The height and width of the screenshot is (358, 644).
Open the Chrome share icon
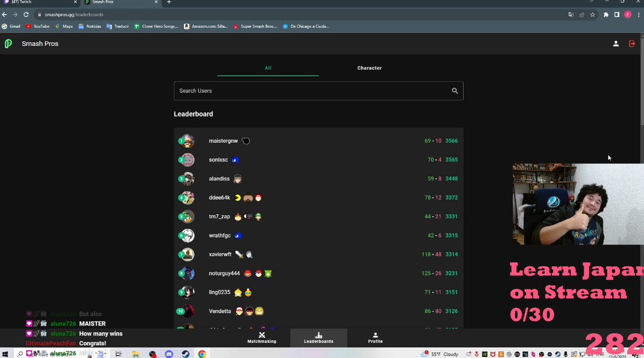coord(581,15)
